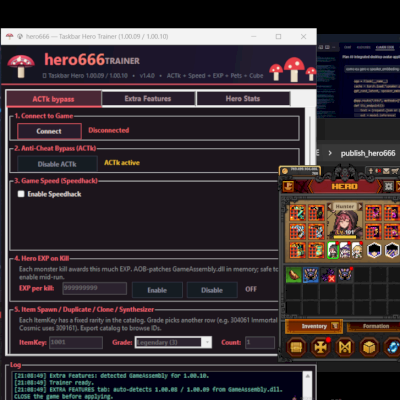This screenshot has height=400, width=400.
Task: Enable the Speedhack checkbox
Action: [x=21, y=194]
